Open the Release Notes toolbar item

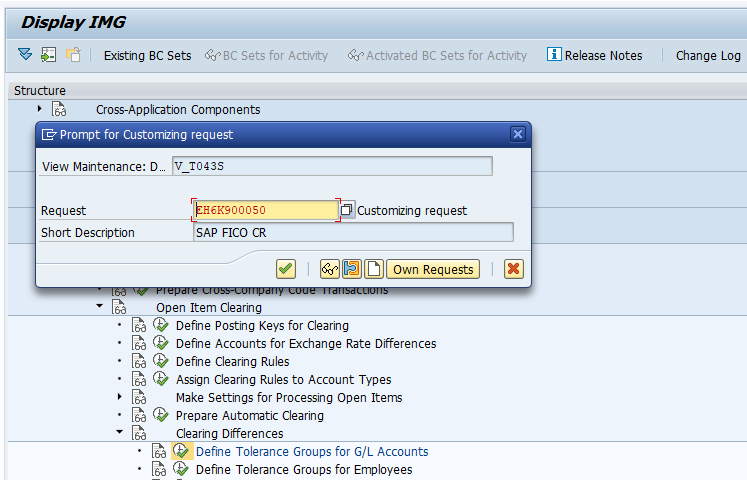[x=595, y=55]
